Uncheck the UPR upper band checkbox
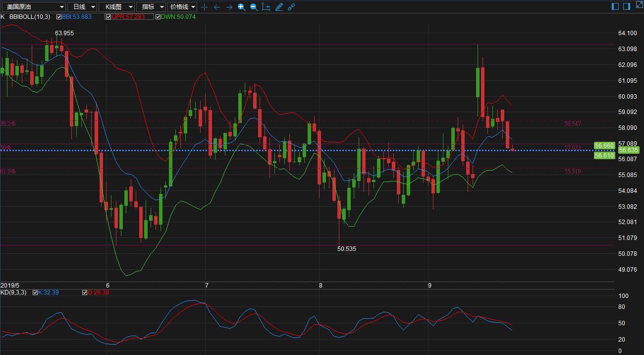This screenshot has height=355, width=644. coord(108,17)
